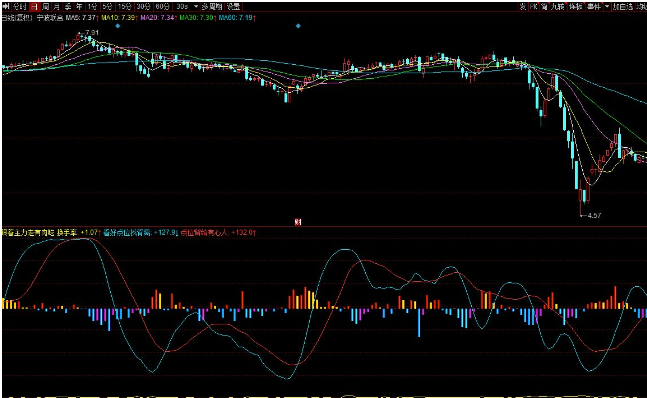Screen dimensions: 647x398
Task: Click the 财 financial marker on chart bottom
Action: [x=298, y=222]
